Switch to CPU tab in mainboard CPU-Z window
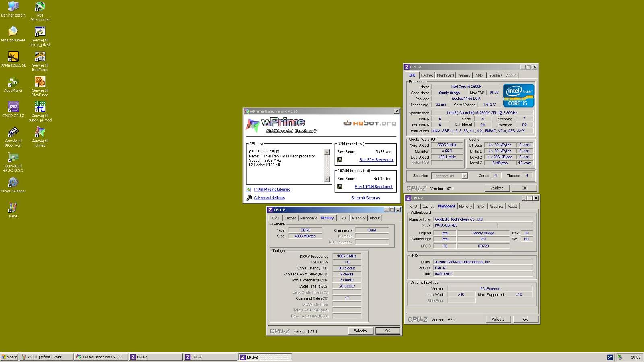Viewport: 644px width, 362px height. [x=413, y=207]
